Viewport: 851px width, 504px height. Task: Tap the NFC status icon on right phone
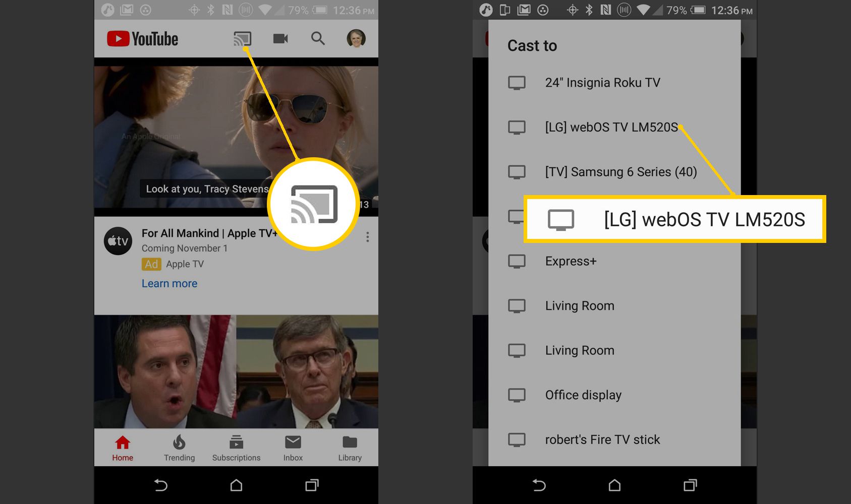(x=606, y=10)
